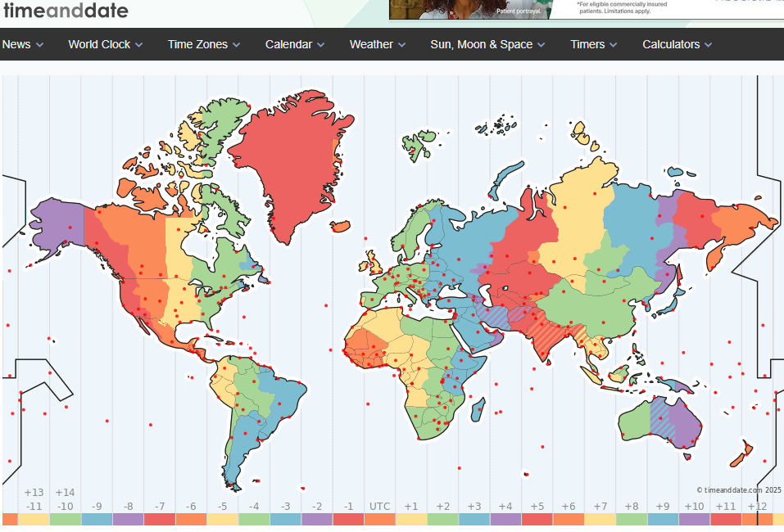
Task: Select the +12 offset label
Action: [758, 506]
